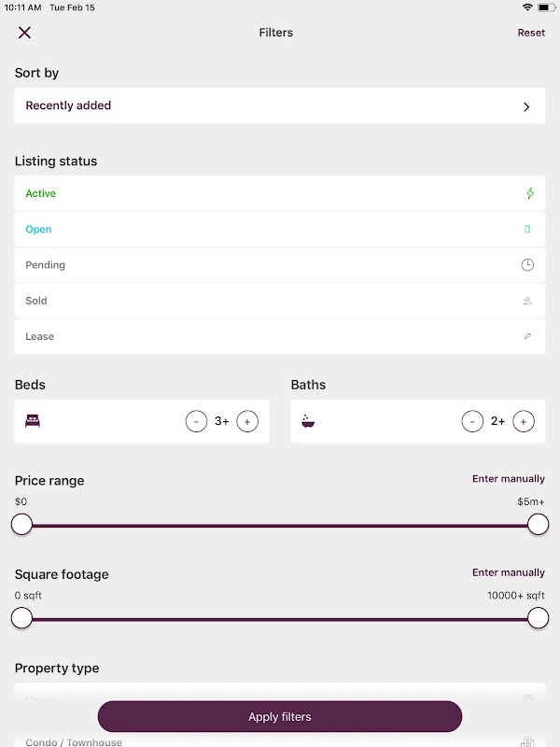Click the Price range maximum slider handle
The image size is (560, 747).
point(538,525)
